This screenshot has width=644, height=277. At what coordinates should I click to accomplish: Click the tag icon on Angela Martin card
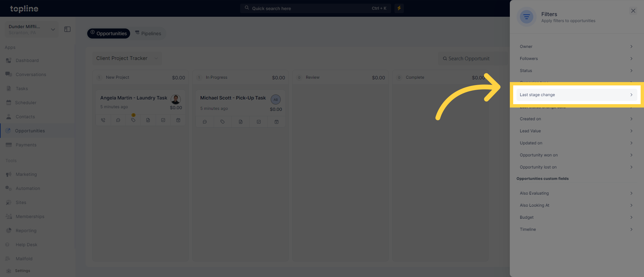pyautogui.click(x=133, y=120)
